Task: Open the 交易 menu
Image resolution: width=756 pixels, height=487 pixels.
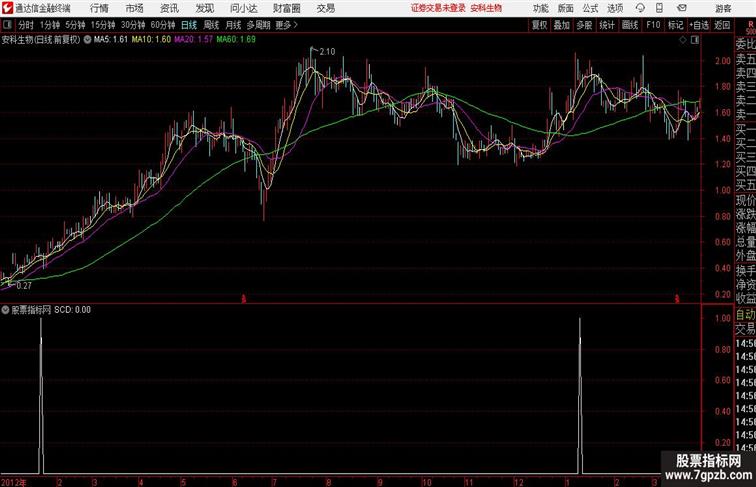Action: (325, 8)
